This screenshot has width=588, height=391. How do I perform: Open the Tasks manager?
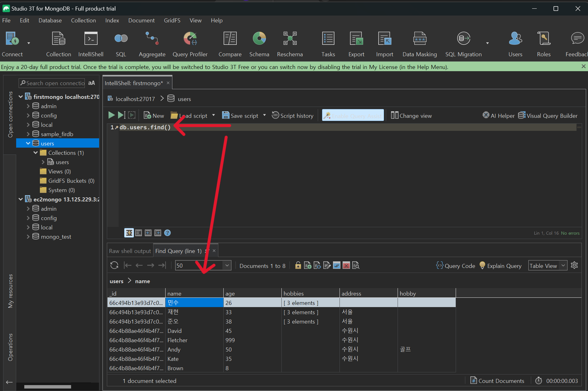point(328,44)
